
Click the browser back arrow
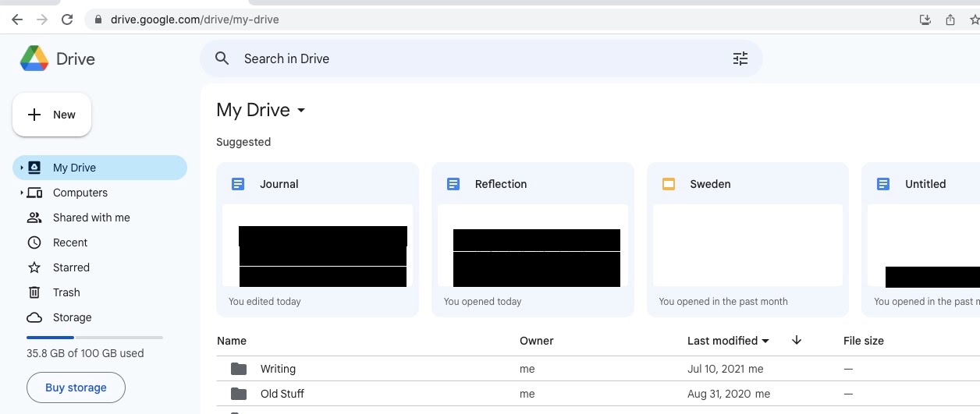coord(17,19)
